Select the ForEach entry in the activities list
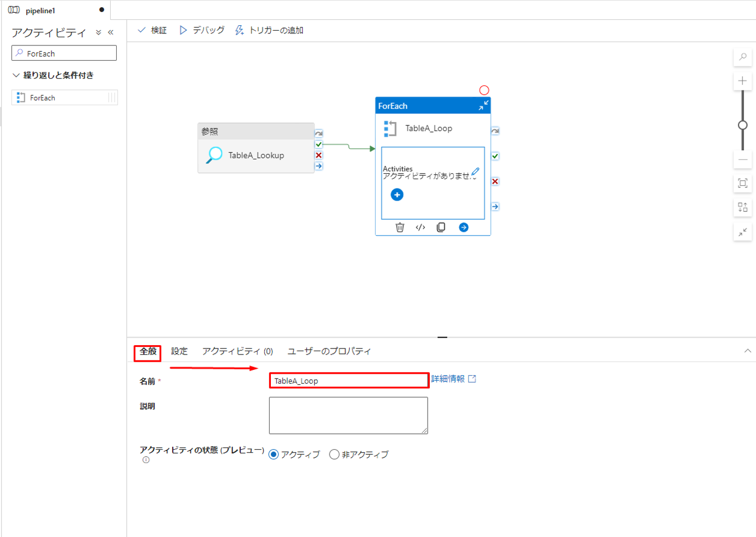Image resolution: width=756 pixels, height=537 pixels. (65, 98)
